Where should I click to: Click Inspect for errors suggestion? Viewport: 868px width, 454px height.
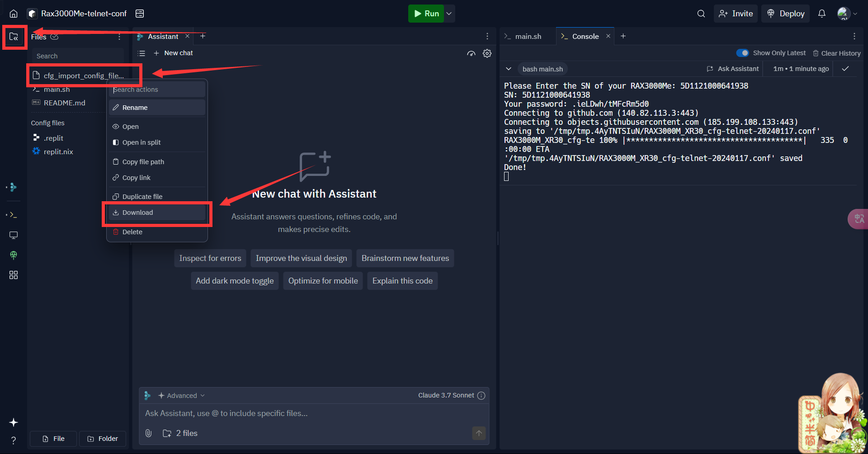click(x=210, y=258)
